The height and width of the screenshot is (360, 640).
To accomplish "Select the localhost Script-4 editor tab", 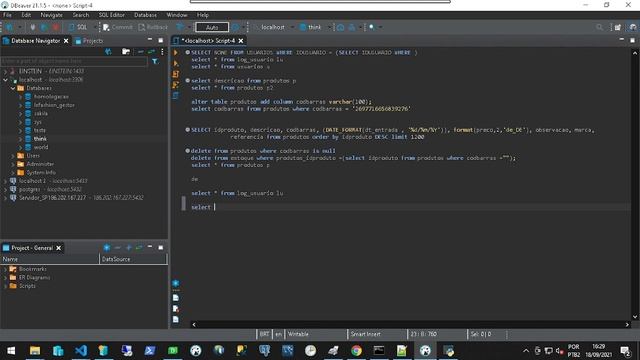I will [x=208, y=41].
